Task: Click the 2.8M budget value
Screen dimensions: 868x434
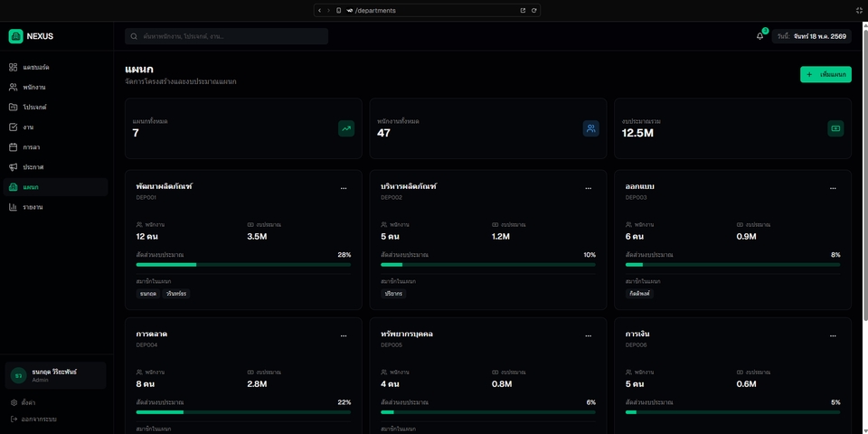Action: [258, 384]
